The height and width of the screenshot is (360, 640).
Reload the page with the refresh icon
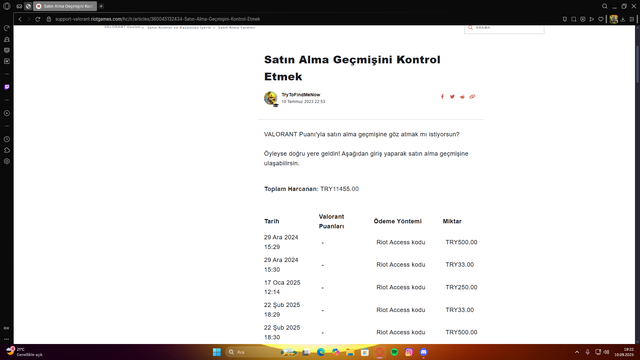coord(38,19)
